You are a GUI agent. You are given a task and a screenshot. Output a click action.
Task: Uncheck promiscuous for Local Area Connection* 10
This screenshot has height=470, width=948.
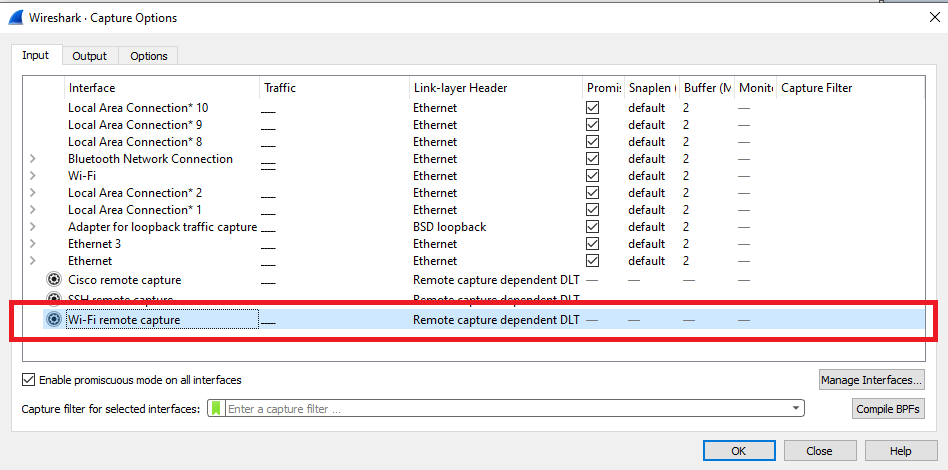click(592, 108)
